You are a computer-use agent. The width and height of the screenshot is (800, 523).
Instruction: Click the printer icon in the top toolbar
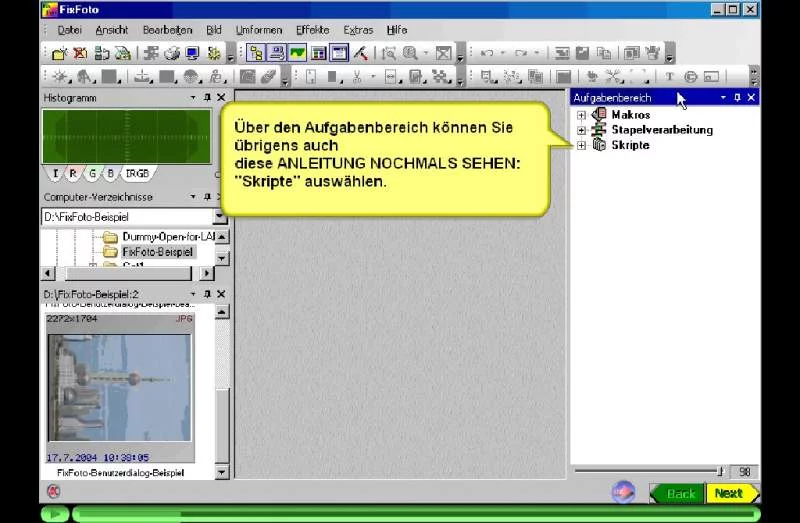[172, 53]
